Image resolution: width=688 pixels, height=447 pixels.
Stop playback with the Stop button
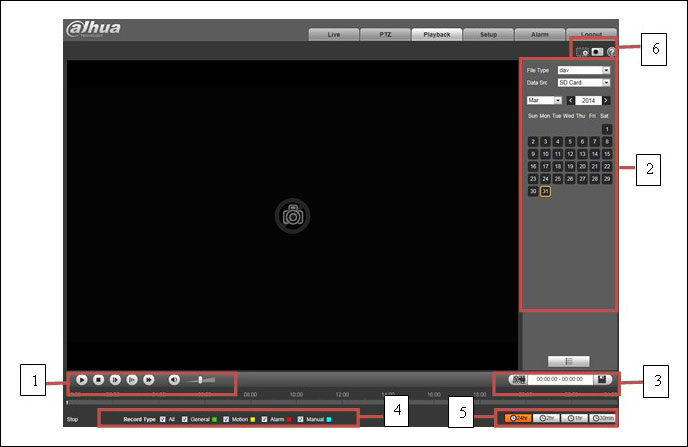pos(98,380)
